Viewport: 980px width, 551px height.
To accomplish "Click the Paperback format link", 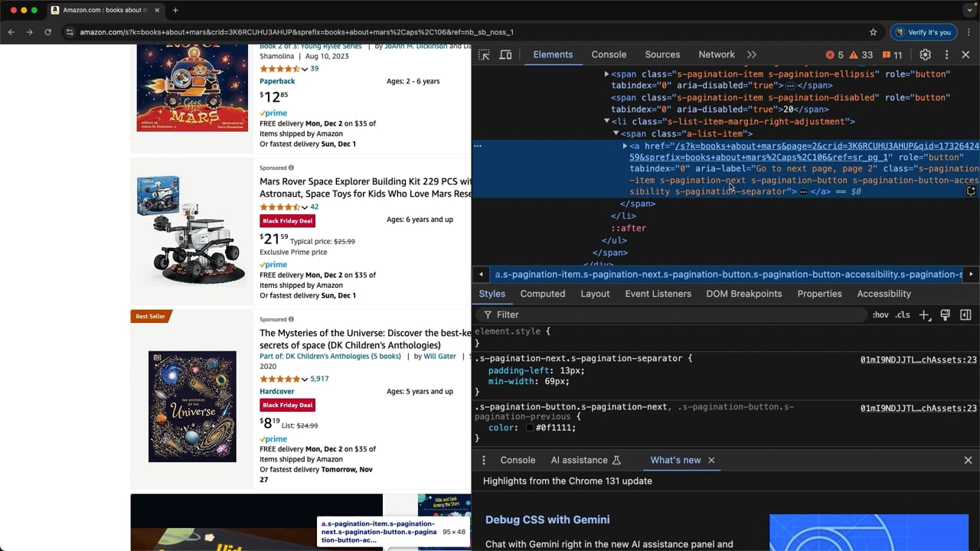I will click(x=277, y=81).
